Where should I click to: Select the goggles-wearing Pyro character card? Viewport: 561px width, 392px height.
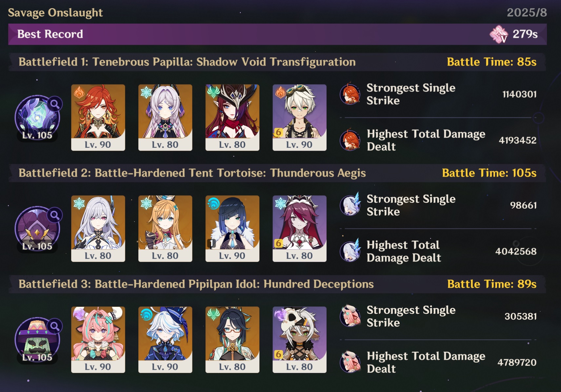click(299, 118)
